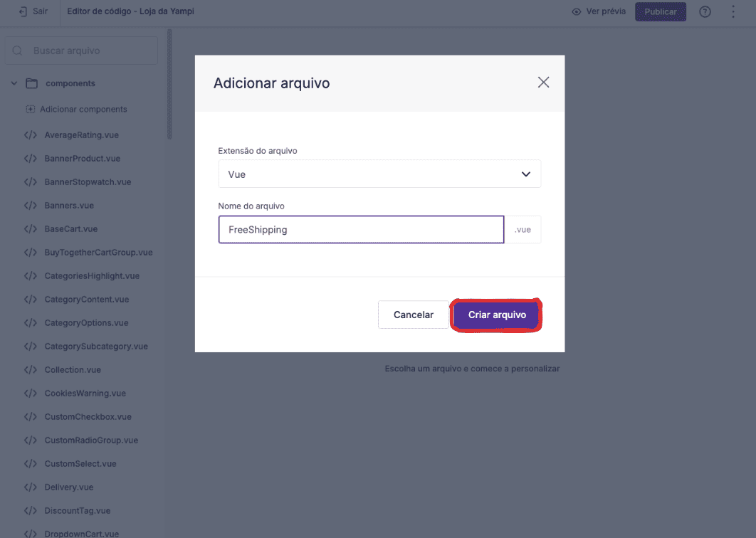Click the dropdown chevron arrow for Vue
756x538 pixels.
525,174
